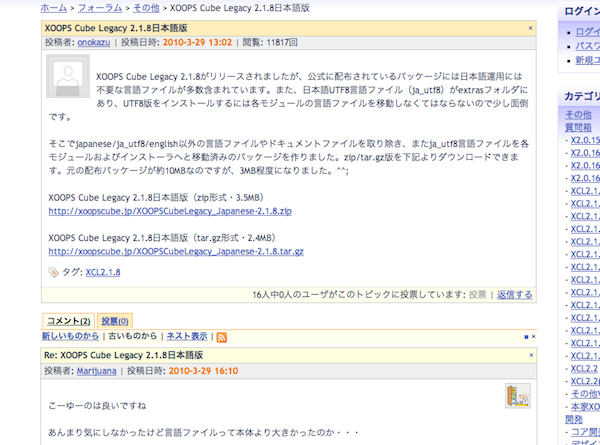This screenshot has height=445, width=600.
Task: Open the XCL2.1.8 tag link
Action: (103, 272)
